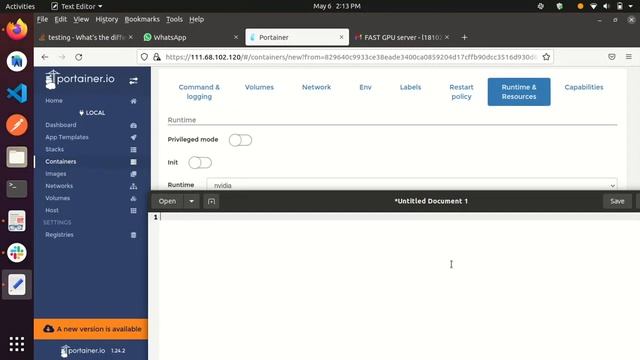Open the Capabilities tab
This screenshot has width=640, height=360.
tap(584, 87)
